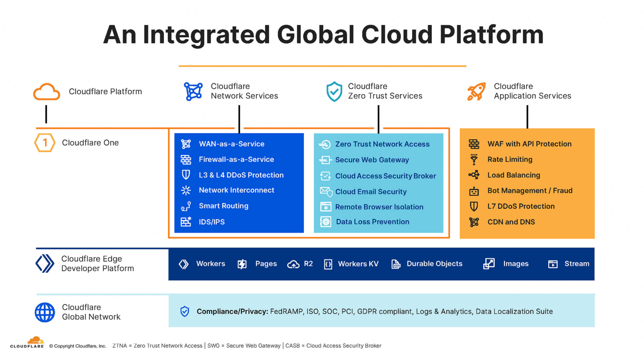Click the Application Services rocket icon
This screenshot has height=361, width=644.
point(476,91)
